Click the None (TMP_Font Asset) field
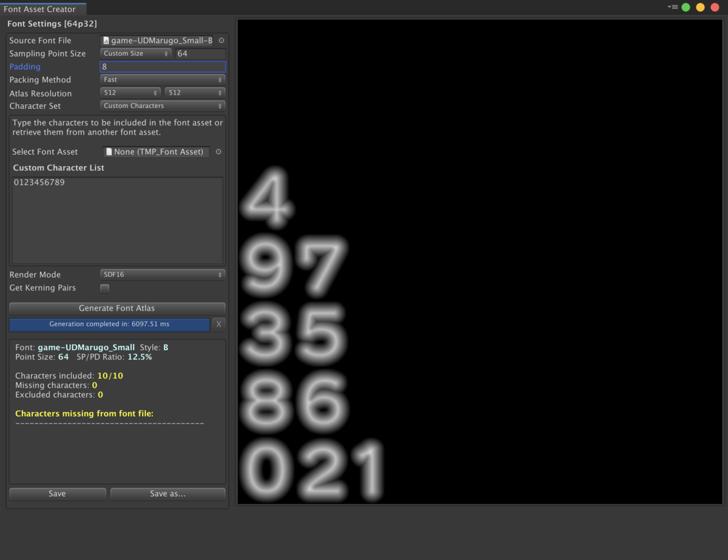The width and height of the screenshot is (728, 560). [157, 152]
